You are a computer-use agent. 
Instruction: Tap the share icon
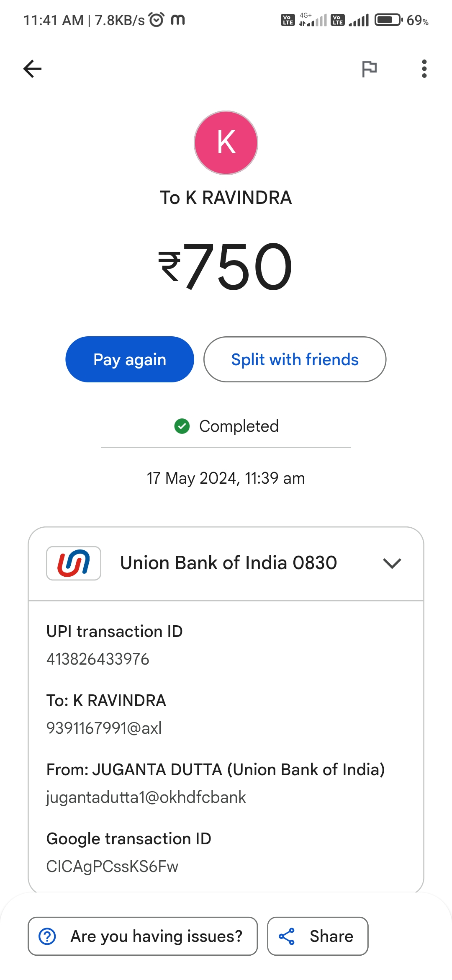tap(287, 936)
